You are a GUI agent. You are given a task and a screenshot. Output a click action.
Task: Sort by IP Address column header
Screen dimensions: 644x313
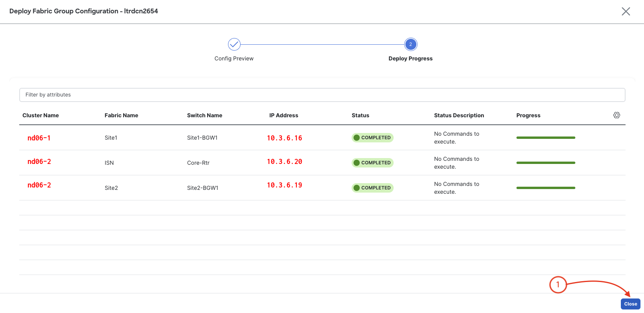pos(283,115)
